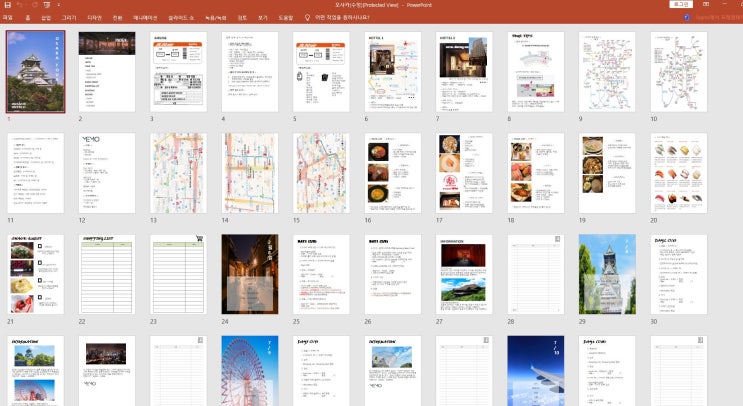Select slide 24, the night alley cover

click(250, 274)
